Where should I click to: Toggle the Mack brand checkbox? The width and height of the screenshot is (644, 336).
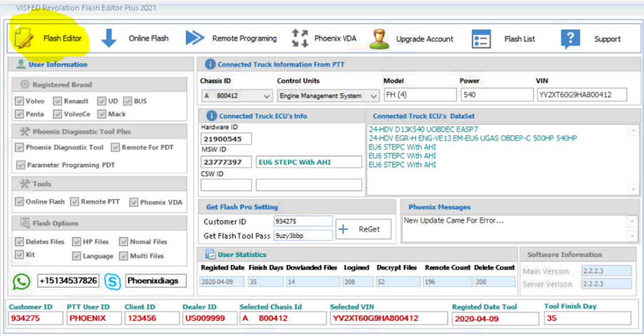102,114
